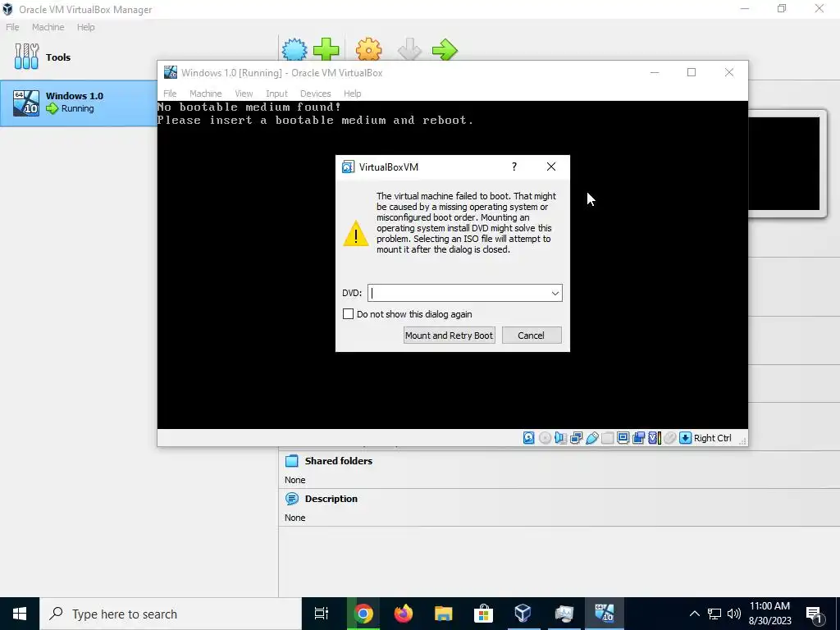This screenshot has width=840, height=630.
Task: Click the VM preview thumbnail in Manager
Action: point(787,163)
